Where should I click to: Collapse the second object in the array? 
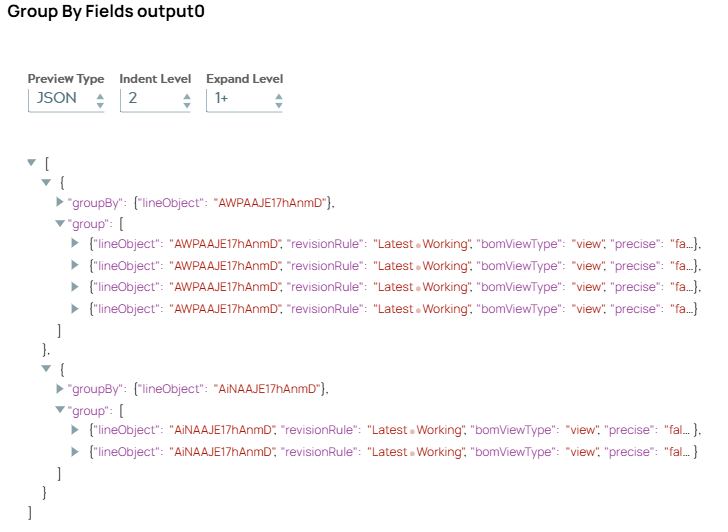pos(46,369)
